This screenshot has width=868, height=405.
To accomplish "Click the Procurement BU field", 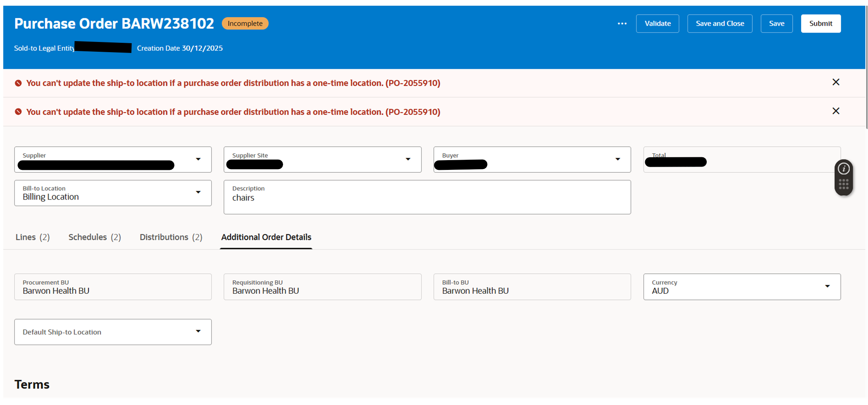I will coord(113,287).
